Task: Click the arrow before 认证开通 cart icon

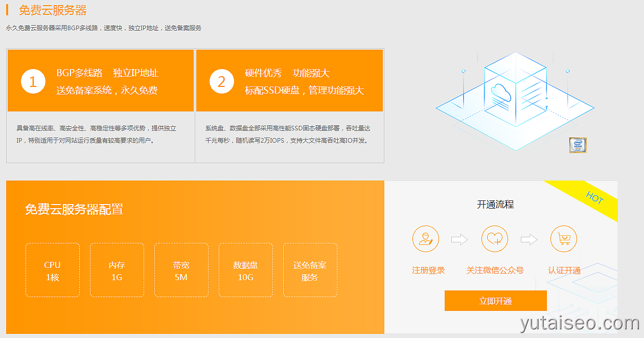Action: 529,239
